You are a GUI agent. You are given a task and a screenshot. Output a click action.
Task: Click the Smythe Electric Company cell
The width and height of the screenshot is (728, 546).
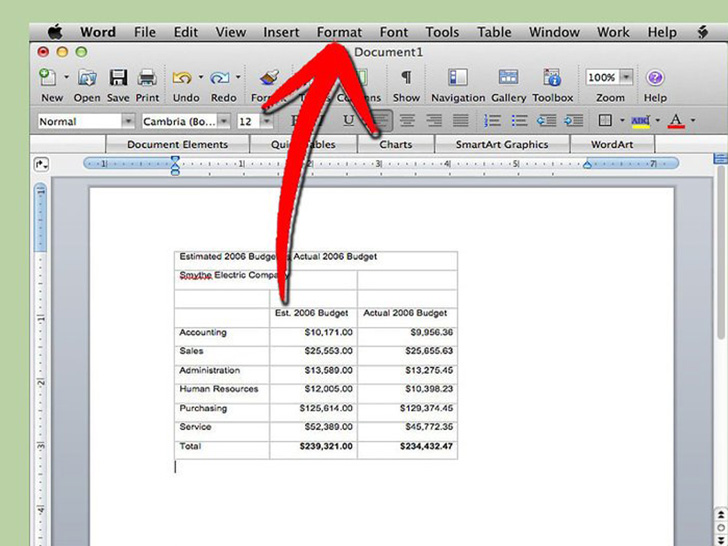click(266, 280)
